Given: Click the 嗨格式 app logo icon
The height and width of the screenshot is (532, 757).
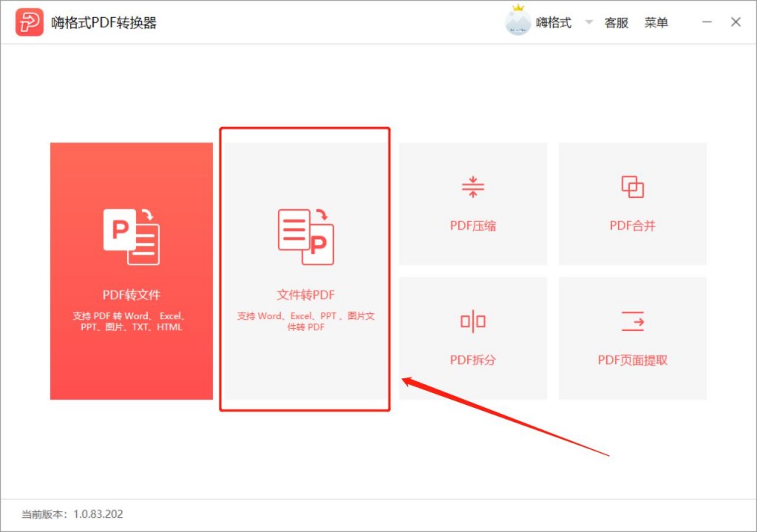Looking at the screenshot, I should point(29,22).
